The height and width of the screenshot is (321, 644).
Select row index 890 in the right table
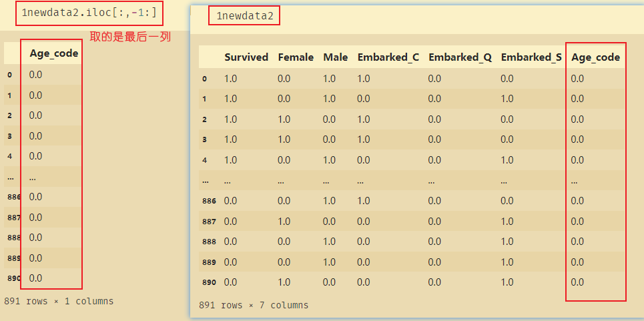click(209, 282)
